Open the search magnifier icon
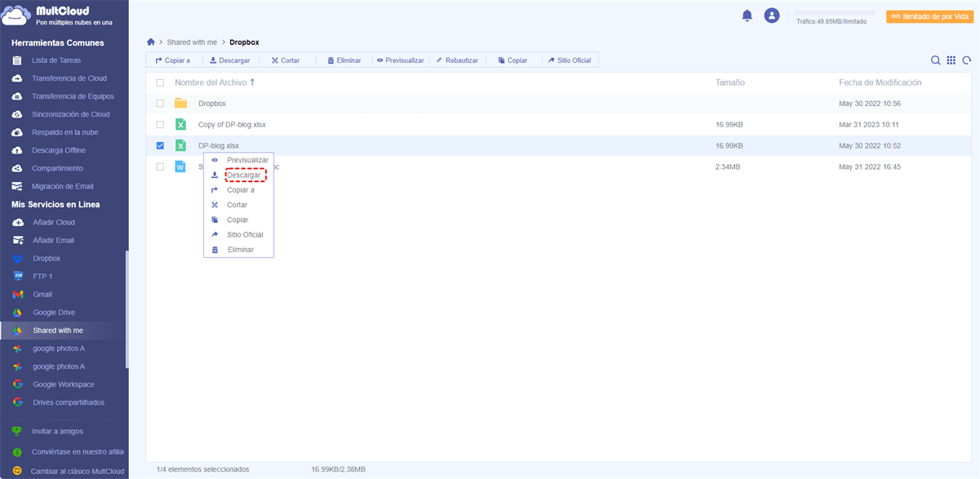The height and width of the screenshot is (479, 980). 936,60
